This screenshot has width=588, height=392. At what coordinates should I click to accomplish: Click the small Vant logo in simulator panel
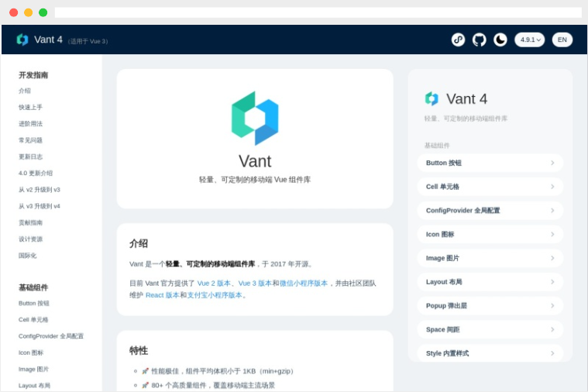tap(432, 98)
